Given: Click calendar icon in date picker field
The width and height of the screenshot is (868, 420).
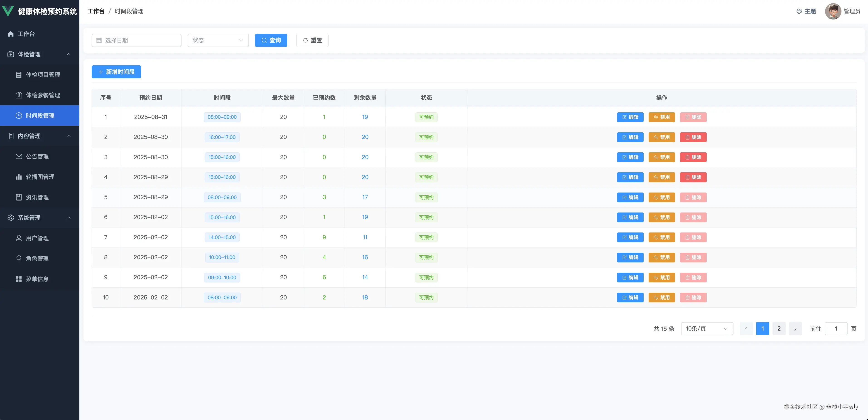Looking at the screenshot, I should pos(99,40).
